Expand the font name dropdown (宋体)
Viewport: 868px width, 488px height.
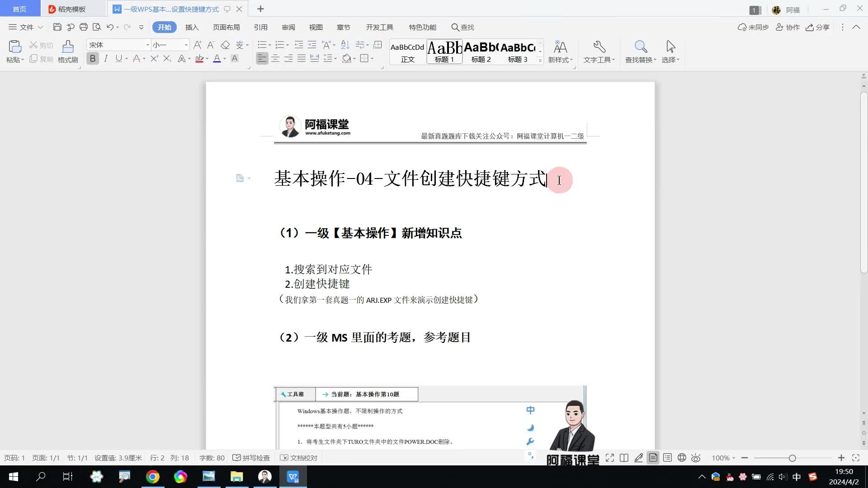(x=147, y=45)
